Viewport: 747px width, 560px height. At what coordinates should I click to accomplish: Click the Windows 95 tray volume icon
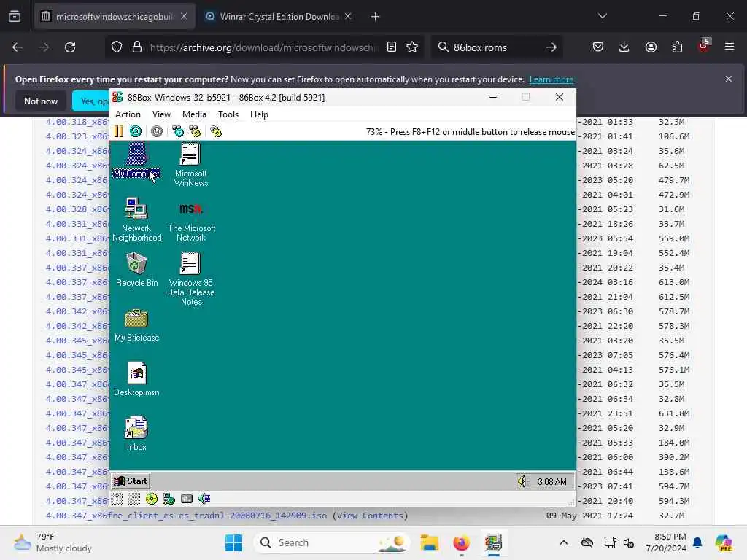pos(522,481)
